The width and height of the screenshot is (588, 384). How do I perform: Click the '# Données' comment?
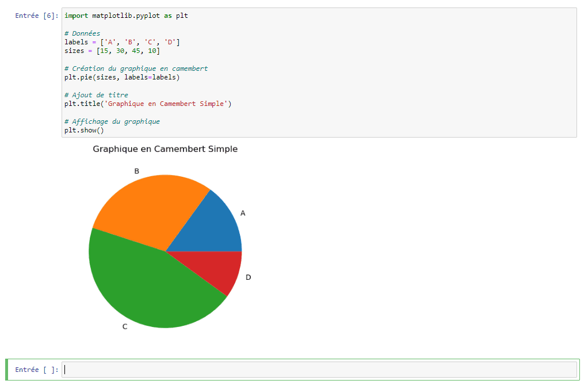pyautogui.click(x=82, y=33)
